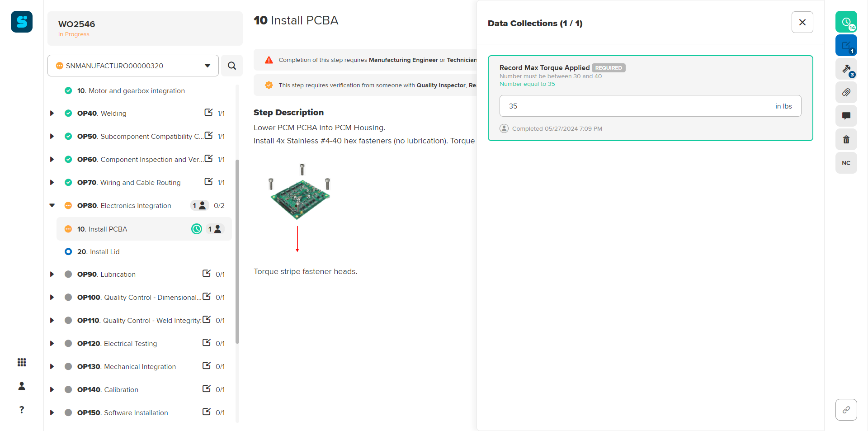This screenshot has width=868, height=431.
Task: Expand the OP40 Welding operation
Action: coord(52,113)
